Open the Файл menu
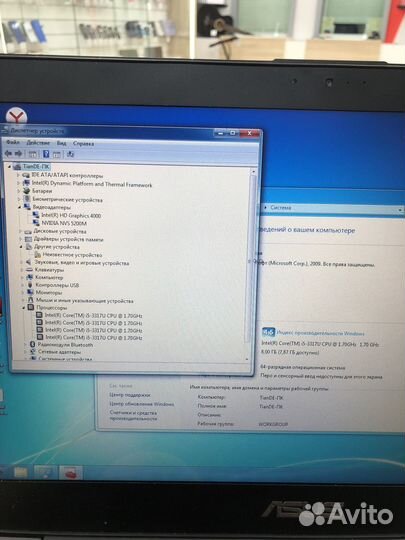 (x=13, y=142)
